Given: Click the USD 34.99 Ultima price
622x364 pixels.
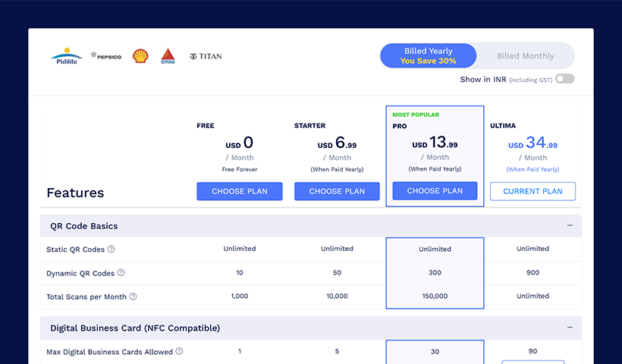Looking at the screenshot, I should [x=532, y=143].
